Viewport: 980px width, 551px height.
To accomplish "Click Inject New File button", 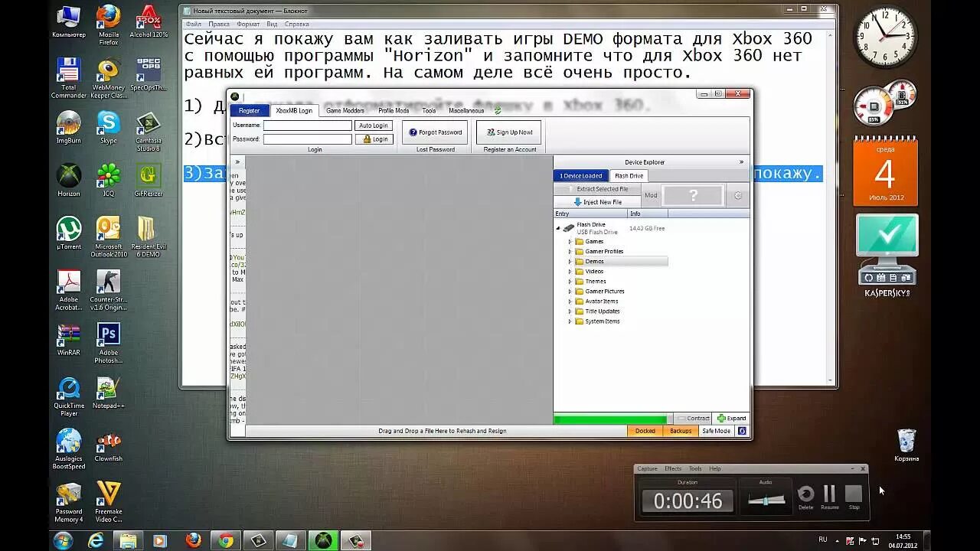I will click(598, 202).
